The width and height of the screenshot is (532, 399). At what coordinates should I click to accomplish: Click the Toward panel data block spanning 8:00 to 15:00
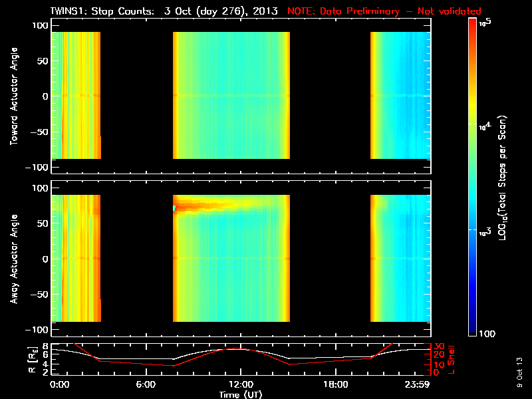(x=231, y=95)
